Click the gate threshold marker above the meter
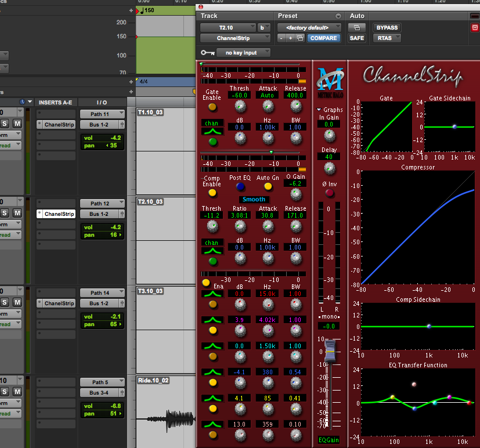Image resolution: width=480 pixels, height=448 pixels. pos(201,64)
